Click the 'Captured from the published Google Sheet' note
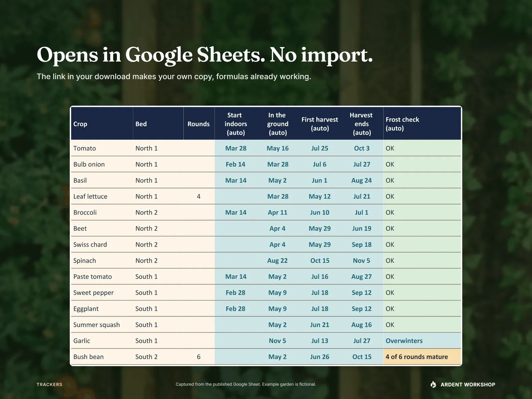 pos(246,384)
